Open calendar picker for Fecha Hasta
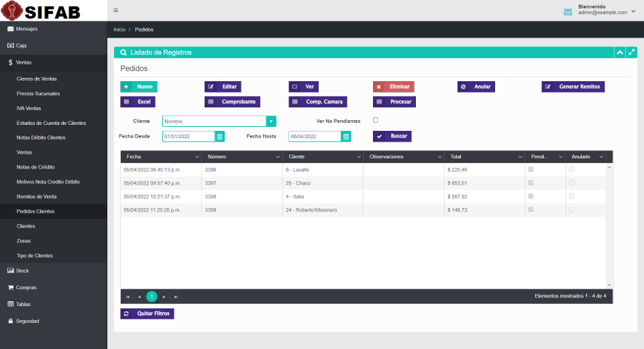The width and height of the screenshot is (644, 349). click(346, 136)
